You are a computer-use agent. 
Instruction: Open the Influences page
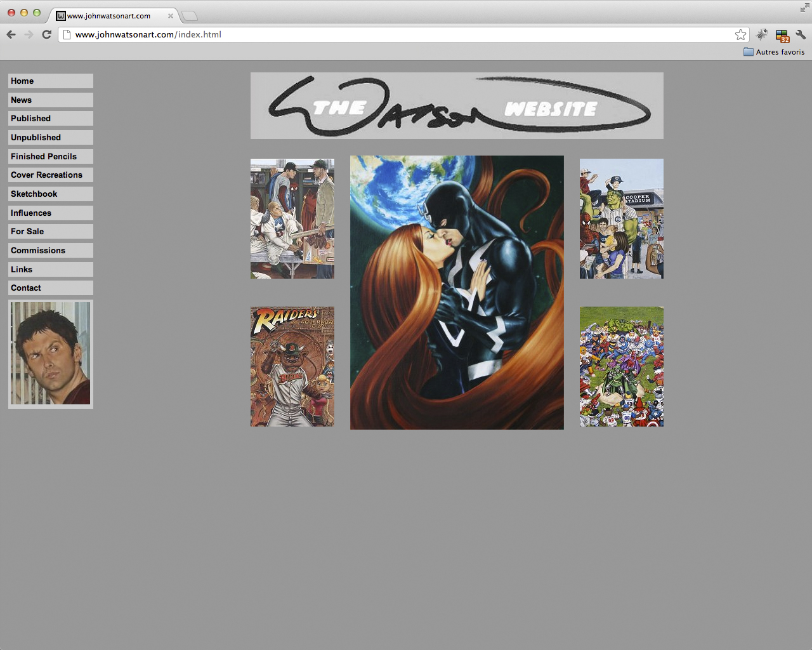click(51, 213)
